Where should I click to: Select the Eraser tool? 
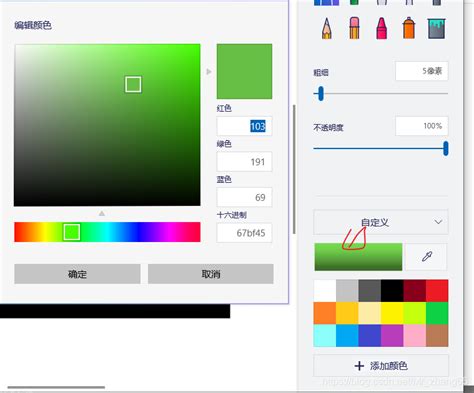pos(354,28)
